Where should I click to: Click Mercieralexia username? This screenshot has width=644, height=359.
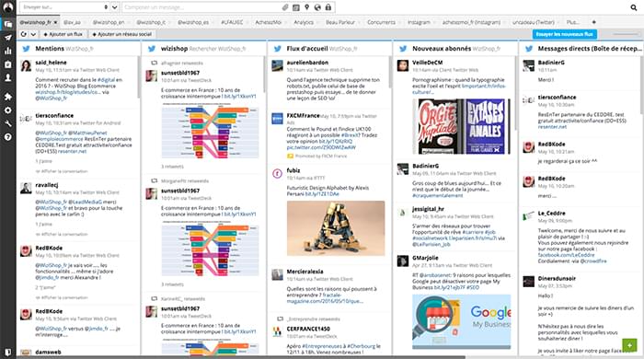[x=305, y=272]
